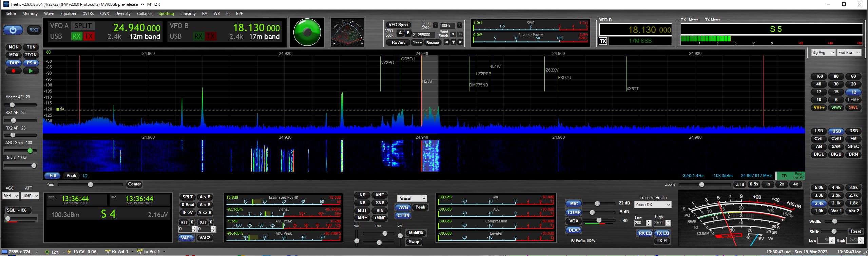The width and height of the screenshot is (868, 256).
Task: Click the 2x zoom button
Action: click(x=782, y=184)
